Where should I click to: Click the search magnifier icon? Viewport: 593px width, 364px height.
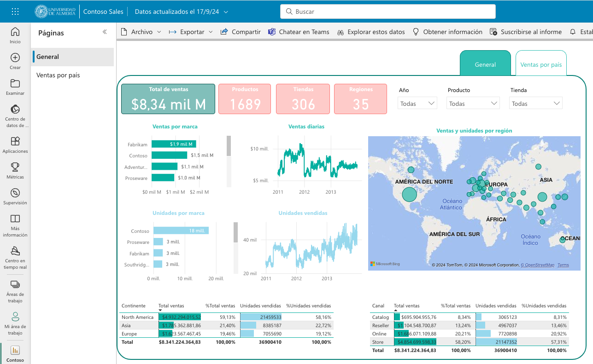point(289,12)
